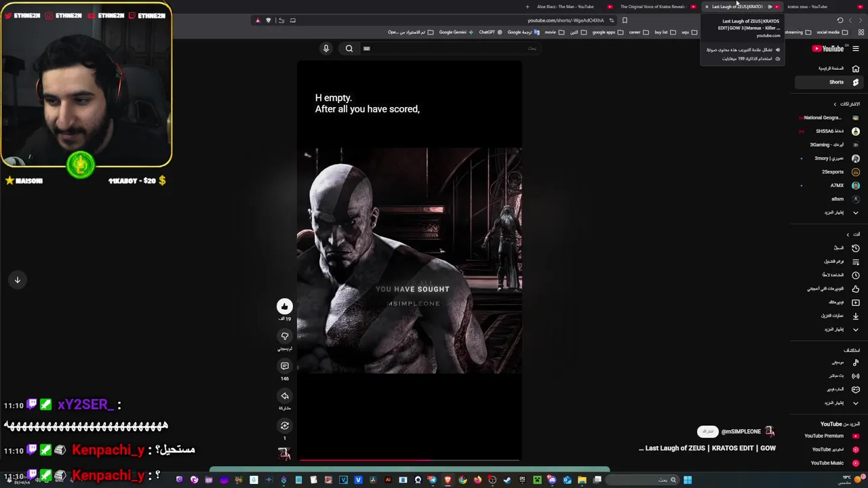Open Watch Later in sidebar
Viewport: 868px width, 488px height.
(828, 275)
